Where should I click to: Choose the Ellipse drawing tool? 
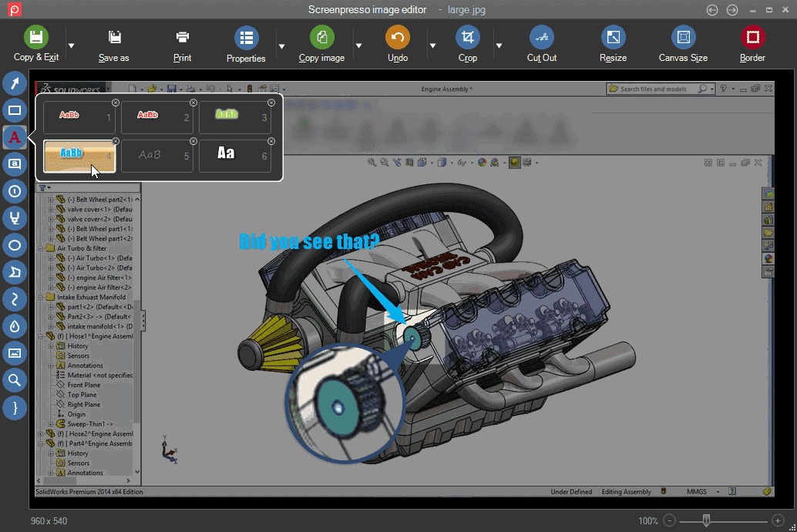[15, 245]
